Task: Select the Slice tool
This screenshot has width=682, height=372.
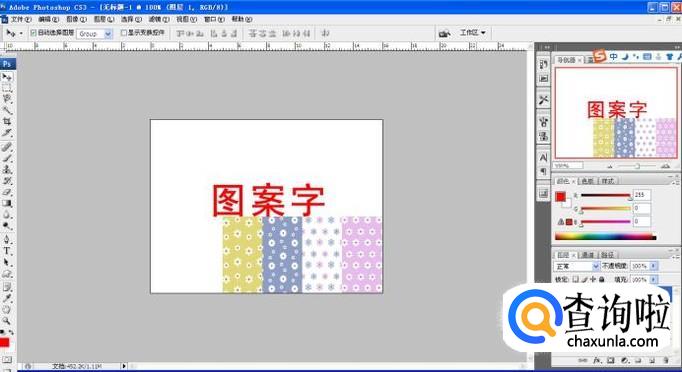Action: point(7,133)
